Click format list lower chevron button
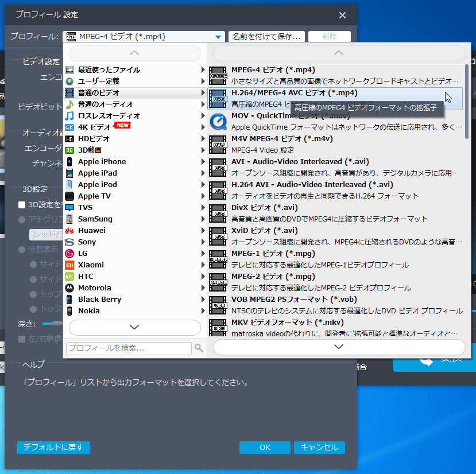The width and height of the screenshot is (476, 474). coord(339,347)
